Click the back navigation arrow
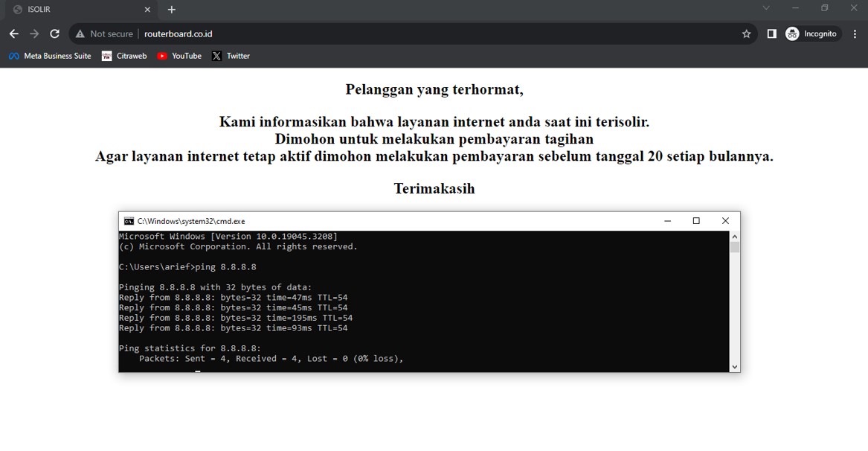 pyautogui.click(x=13, y=33)
